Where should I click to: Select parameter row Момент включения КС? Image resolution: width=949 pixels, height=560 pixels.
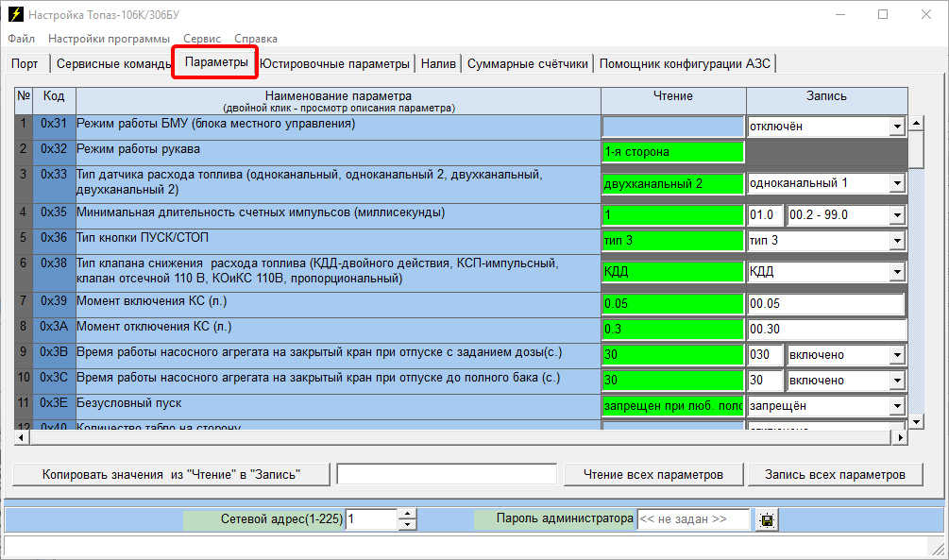coord(338,304)
